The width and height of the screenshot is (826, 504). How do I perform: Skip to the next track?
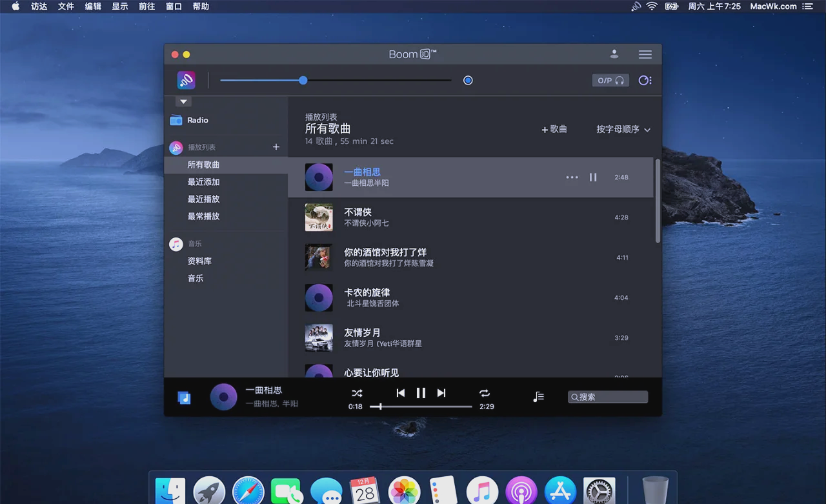(x=441, y=393)
